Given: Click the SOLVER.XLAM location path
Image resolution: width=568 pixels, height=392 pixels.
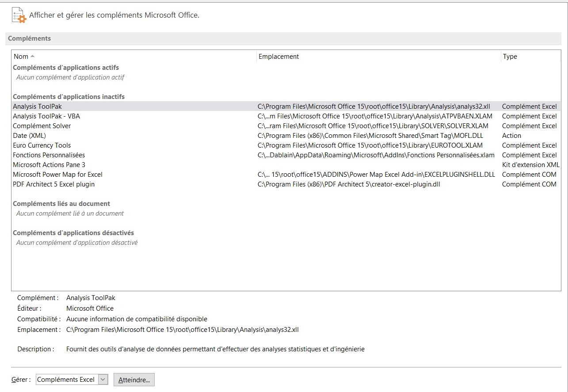Looking at the screenshot, I should [x=373, y=126].
